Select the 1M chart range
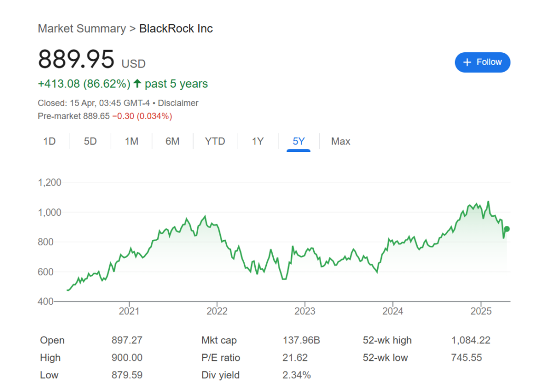540x392 pixels. coord(131,141)
